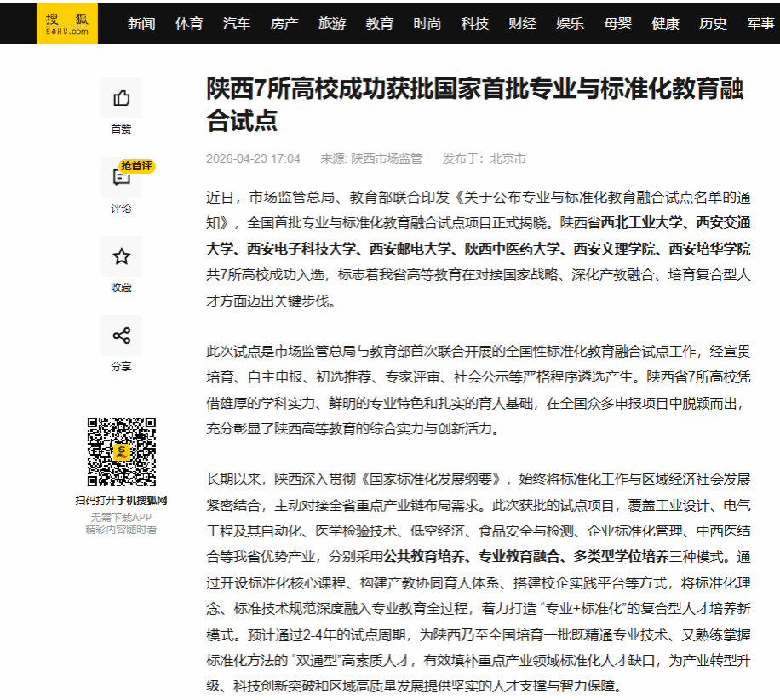Open the 体育 navigation tab
The width and height of the screenshot is (780, 700).
coord(189,23)
